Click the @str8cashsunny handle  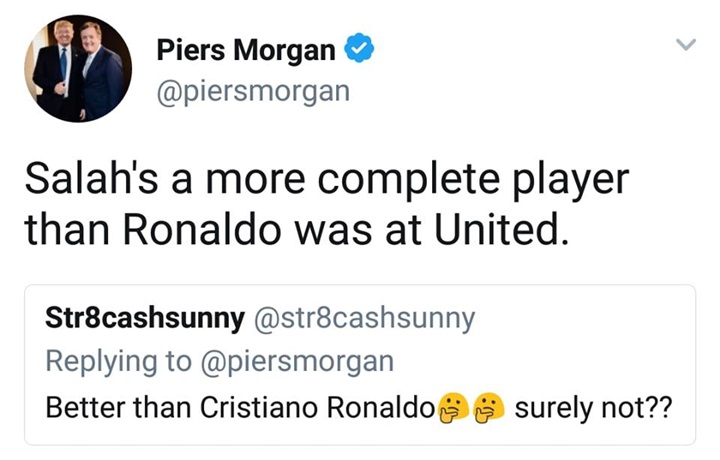tap(364, 319)
